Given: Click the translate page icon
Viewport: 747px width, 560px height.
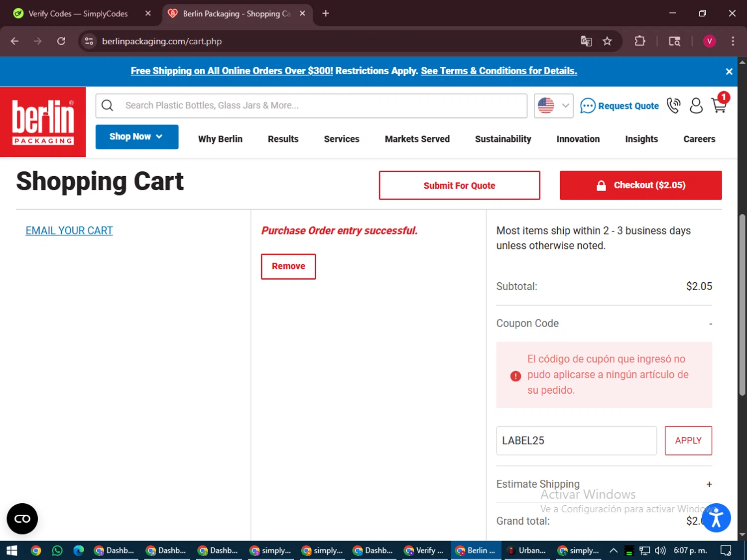Looking at the screenshot, I should coord(586,41).
